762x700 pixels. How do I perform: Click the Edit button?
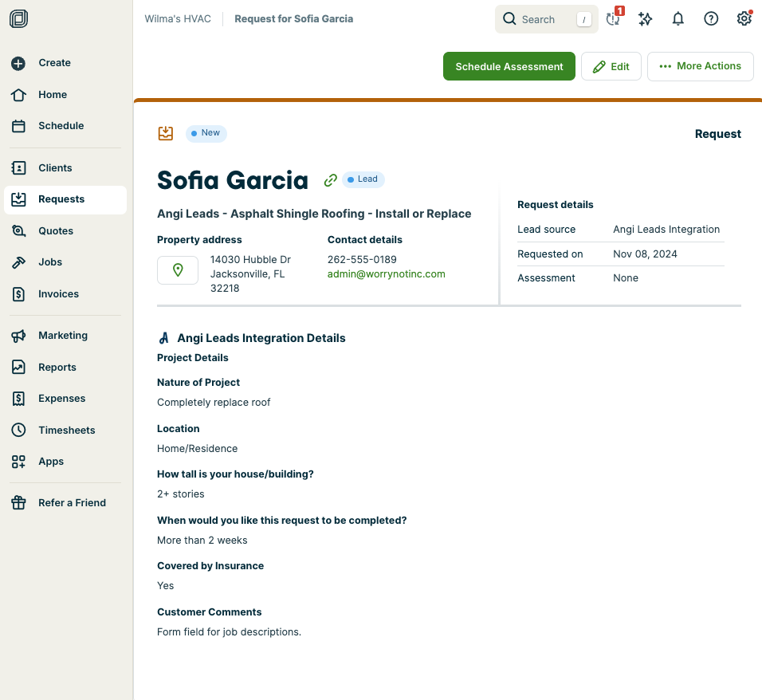click(611, 67)
